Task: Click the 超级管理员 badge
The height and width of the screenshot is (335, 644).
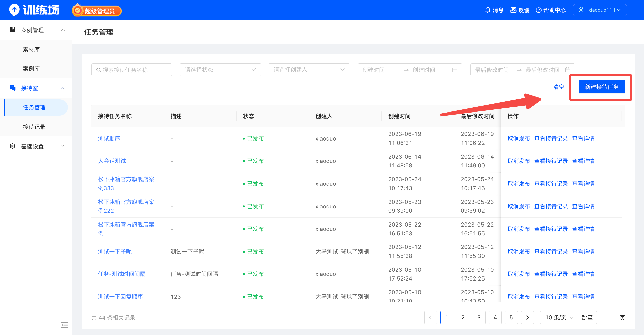Action: coord(97,11)
